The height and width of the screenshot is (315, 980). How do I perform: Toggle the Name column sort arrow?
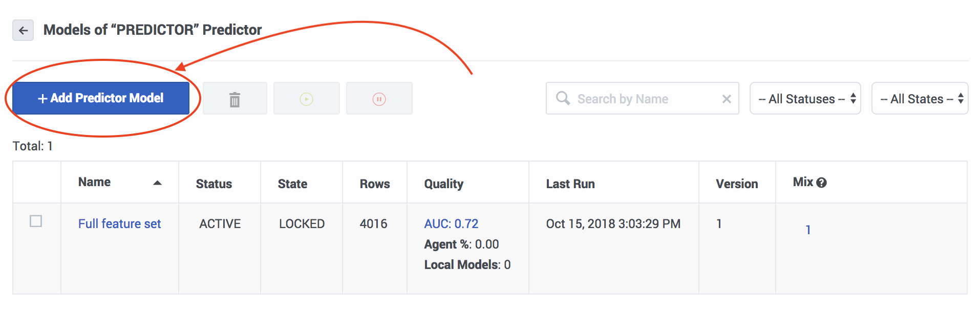tap(157, 183)
